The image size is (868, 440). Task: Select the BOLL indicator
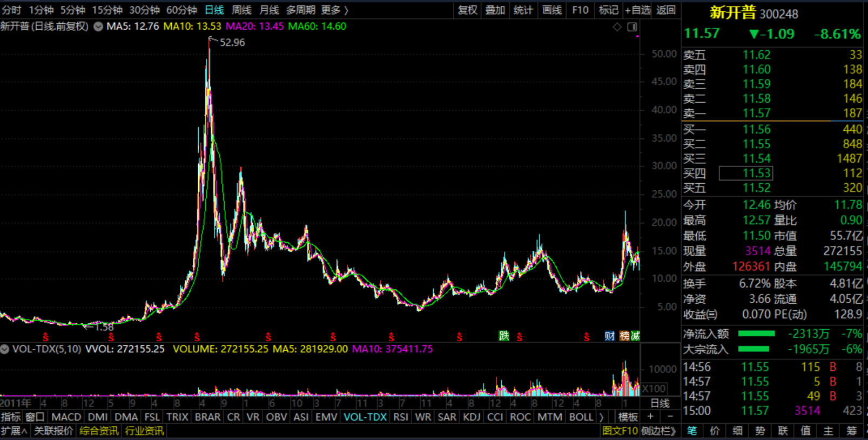pos(581,417)
